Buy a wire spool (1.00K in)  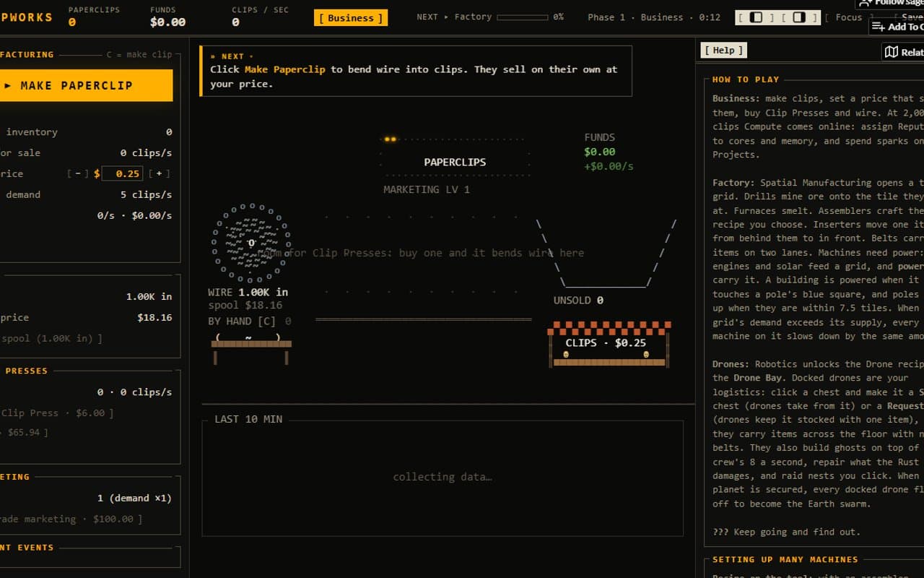coord(51,338)
